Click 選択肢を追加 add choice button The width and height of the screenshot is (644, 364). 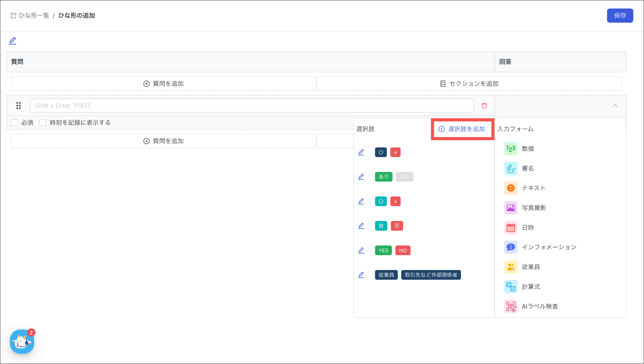click(x=462, y=129)
